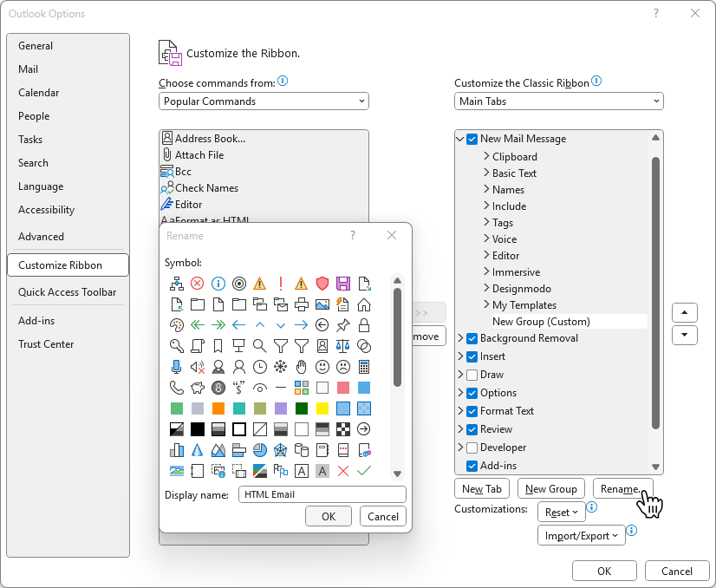Enable the Developer tab checkbox

tap(472, 448)
